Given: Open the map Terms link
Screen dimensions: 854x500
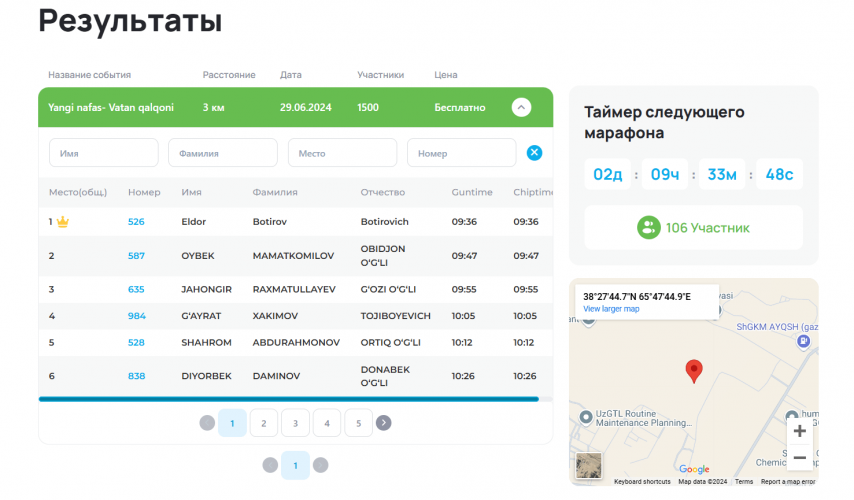Looking at the screenshot, I should 744,481.
